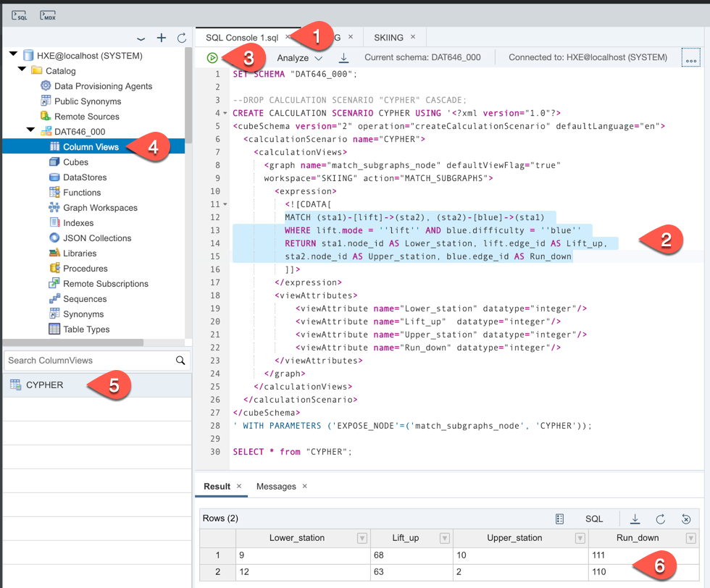
Task: Select the Sequences item
Action: pyautogui.click(x=85, y=299)
